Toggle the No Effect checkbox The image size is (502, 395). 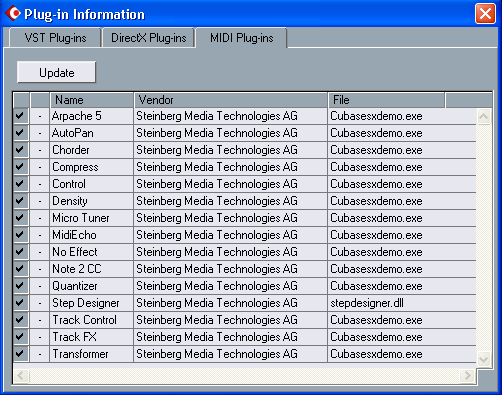pos(21,252)
